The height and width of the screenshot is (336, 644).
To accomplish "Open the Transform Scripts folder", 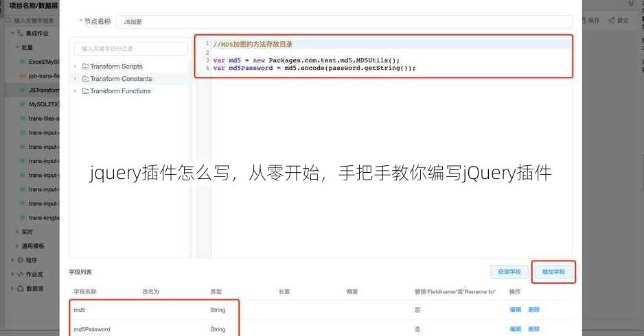I will (x=116, y=67).
